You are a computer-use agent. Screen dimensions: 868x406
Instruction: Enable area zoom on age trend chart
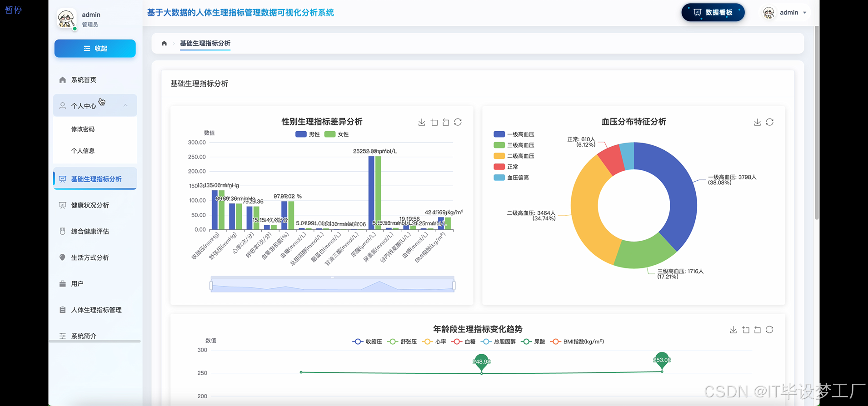pyautogui.click(x=746, y=330)
